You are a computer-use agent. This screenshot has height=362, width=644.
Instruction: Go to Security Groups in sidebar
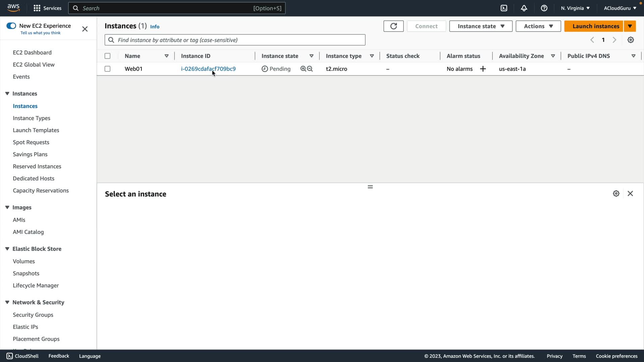[33, 315]
